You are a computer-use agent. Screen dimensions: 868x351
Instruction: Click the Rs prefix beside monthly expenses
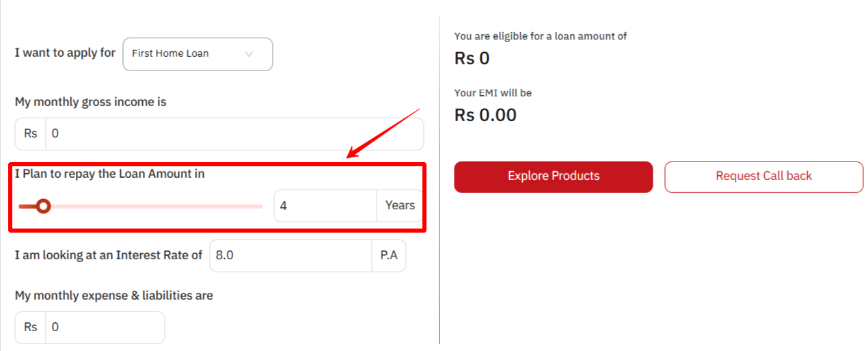31,328
